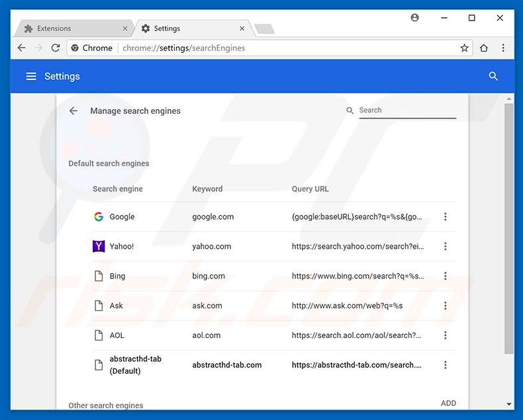The image size is (523, 420).
Task: Maximize the Chrome window
Action: point(471,18)
